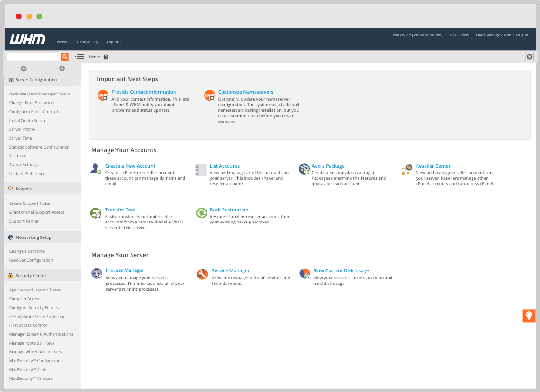Click the Back Restoration icon
This screenshot has width=540, height=392.
coord(202,213)
